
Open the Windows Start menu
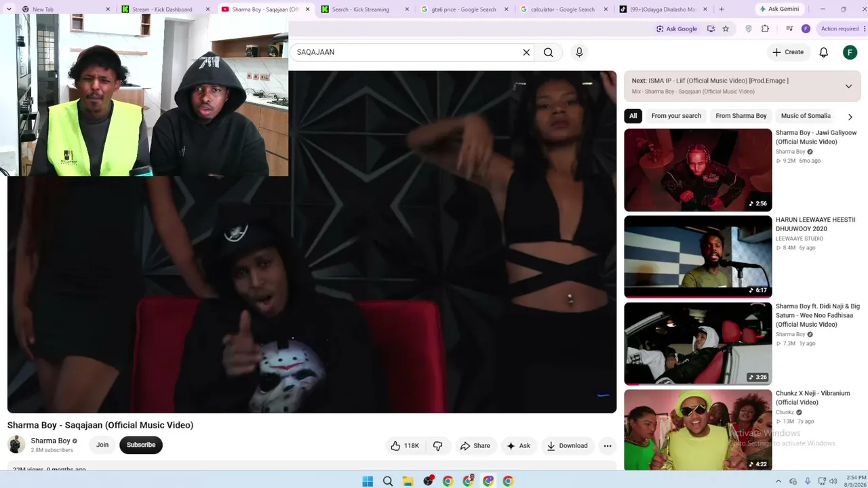[x=368, y=481]
